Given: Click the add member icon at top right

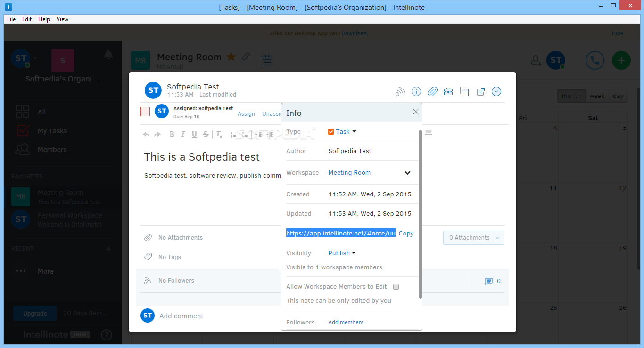Looking at the screenshot, I should pos(536,60).
